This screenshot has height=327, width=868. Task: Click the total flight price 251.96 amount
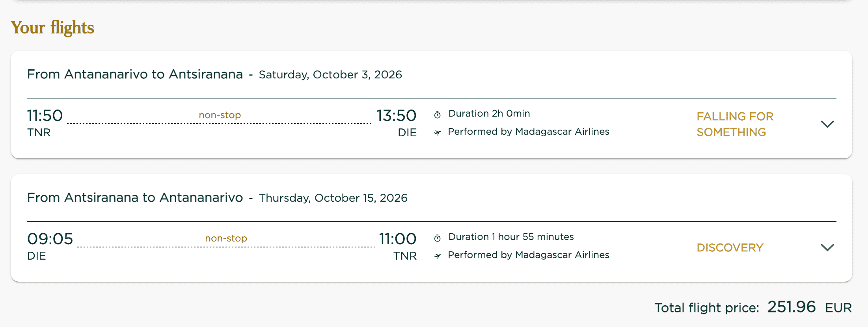(791, 307)
